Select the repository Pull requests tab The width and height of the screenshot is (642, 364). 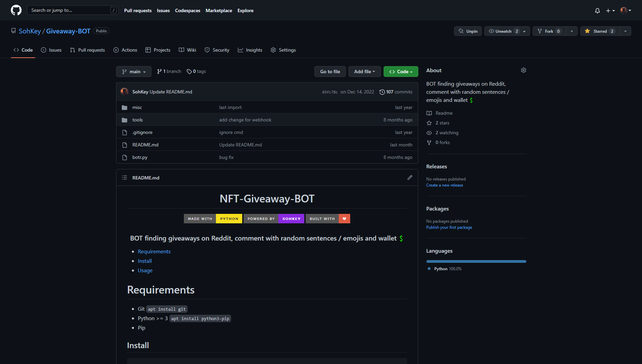[87, 50]
